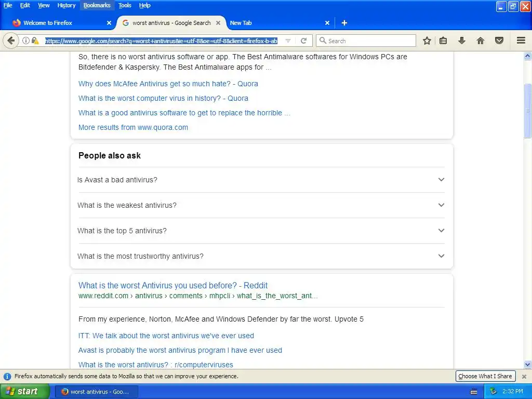Click the network icon in system tray
532x399 pixels.
tap(494, 392)
